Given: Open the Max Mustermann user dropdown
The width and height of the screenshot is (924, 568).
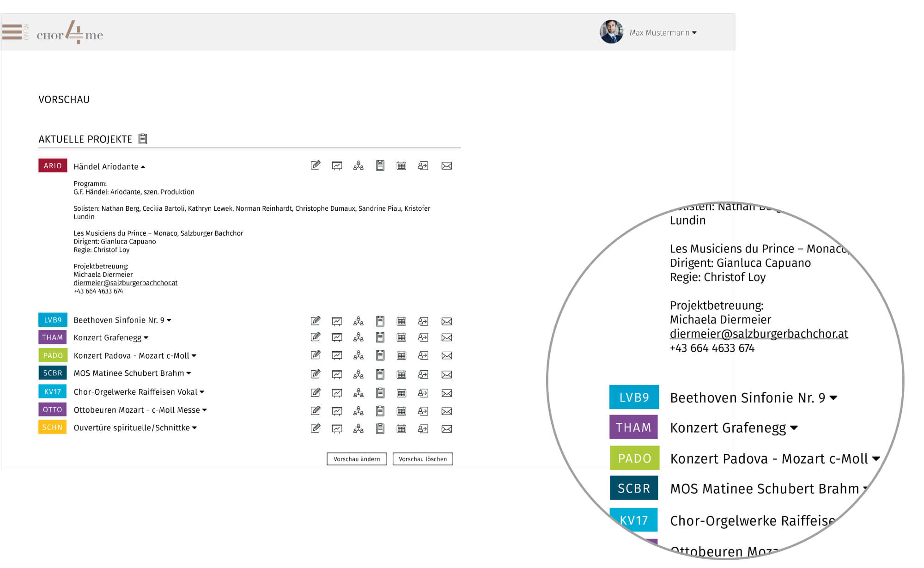Looking at the screenshot, I should coord(663,32).
